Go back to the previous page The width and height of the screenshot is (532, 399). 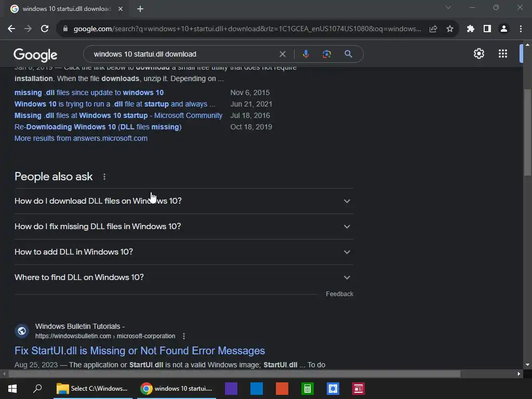coord(11,29)
